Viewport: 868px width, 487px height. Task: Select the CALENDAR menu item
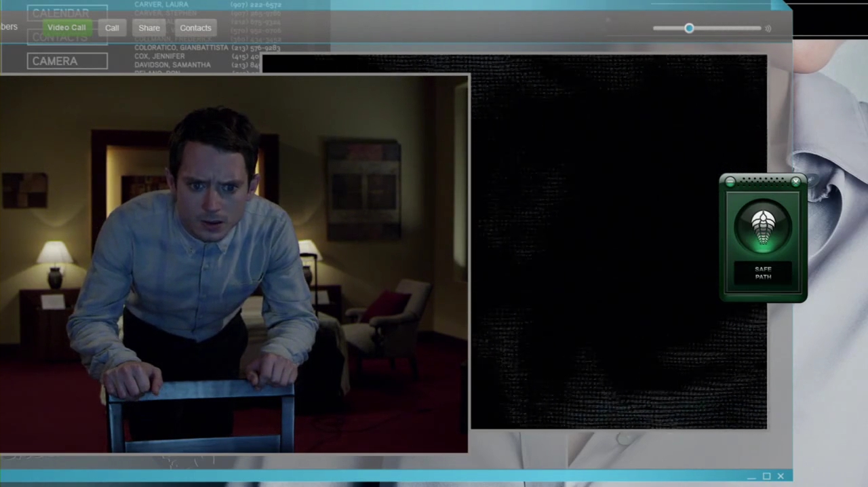[67, 13]
